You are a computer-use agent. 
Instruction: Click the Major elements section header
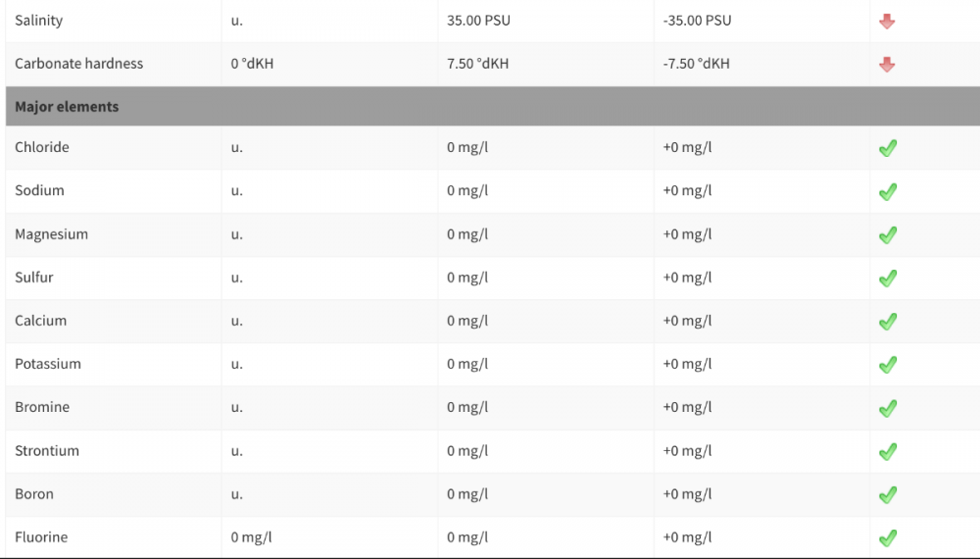click(67, 107)
